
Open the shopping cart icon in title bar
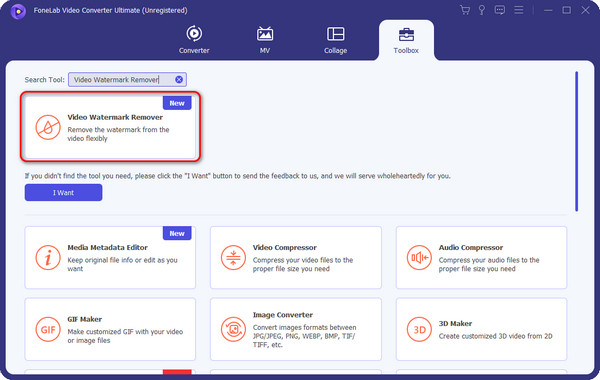(x=465, y=10)
